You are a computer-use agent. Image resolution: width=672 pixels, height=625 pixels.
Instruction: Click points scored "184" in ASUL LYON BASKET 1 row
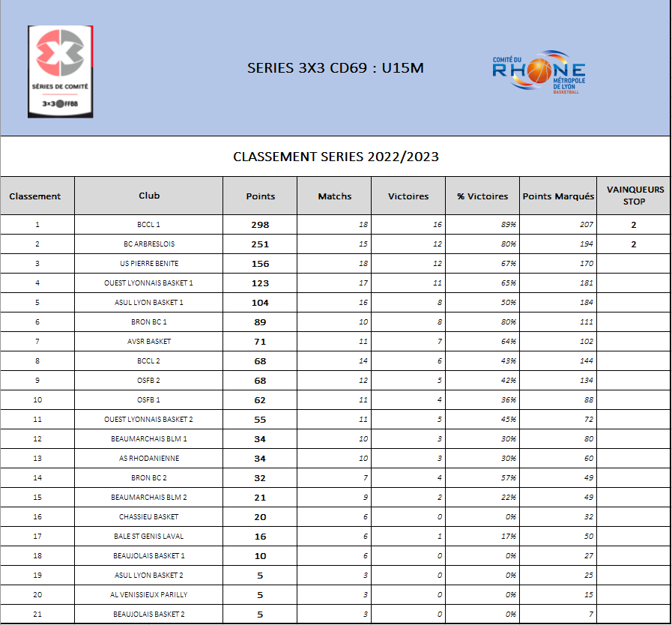click(587, 303)
